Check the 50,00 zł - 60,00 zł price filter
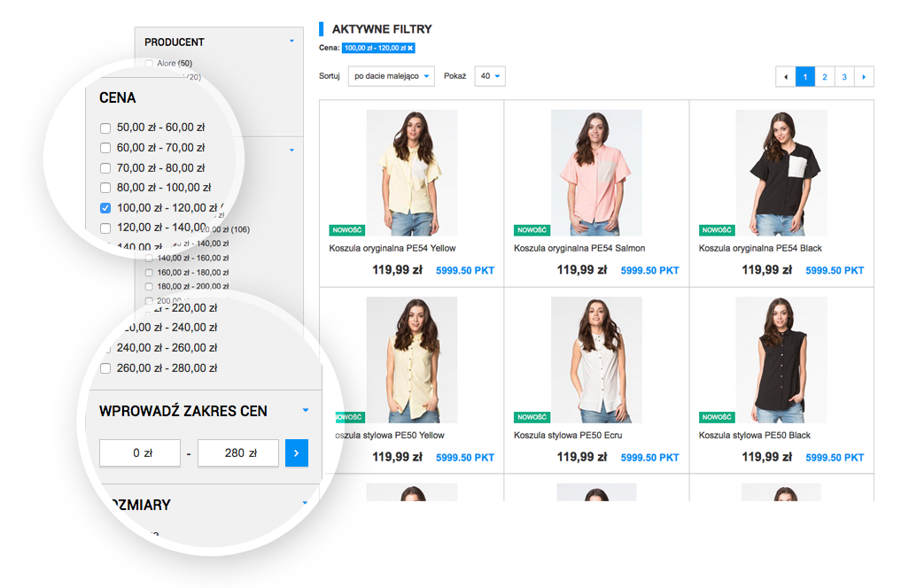This screenshot has width=909, height=588. tap(105, 128)
